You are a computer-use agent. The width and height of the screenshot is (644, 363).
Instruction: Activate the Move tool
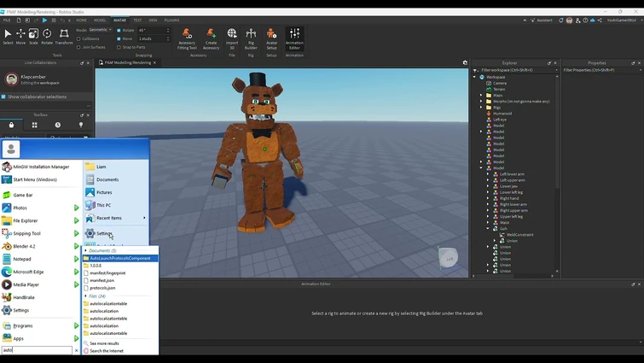20,36
